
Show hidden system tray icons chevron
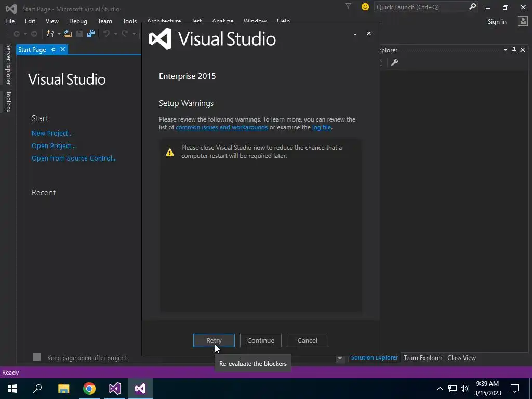[440, 389]
